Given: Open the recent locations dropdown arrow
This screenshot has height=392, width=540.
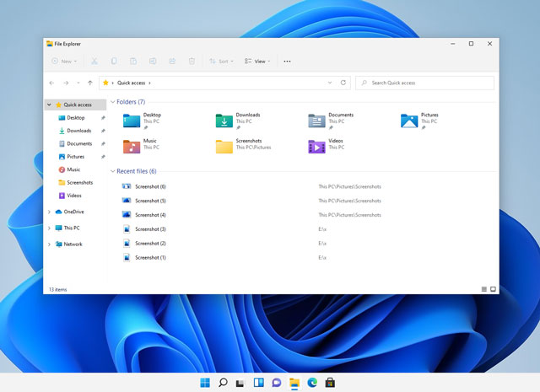Looking at the screenshot, I should coord(78,83).
